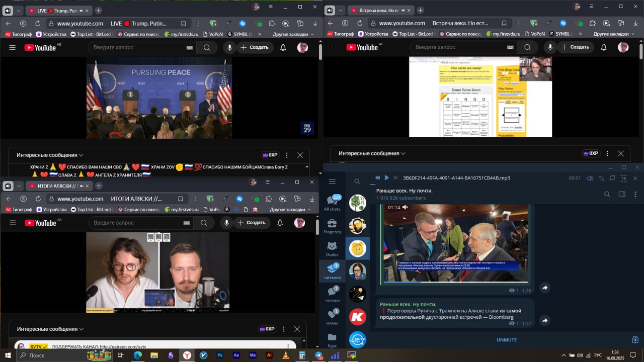The height and width of the screenshot is (362, 644).
Task: Open Типограф bookmark in ИТОГИ АЛЯСКИ window
Action: coord(19,209)
